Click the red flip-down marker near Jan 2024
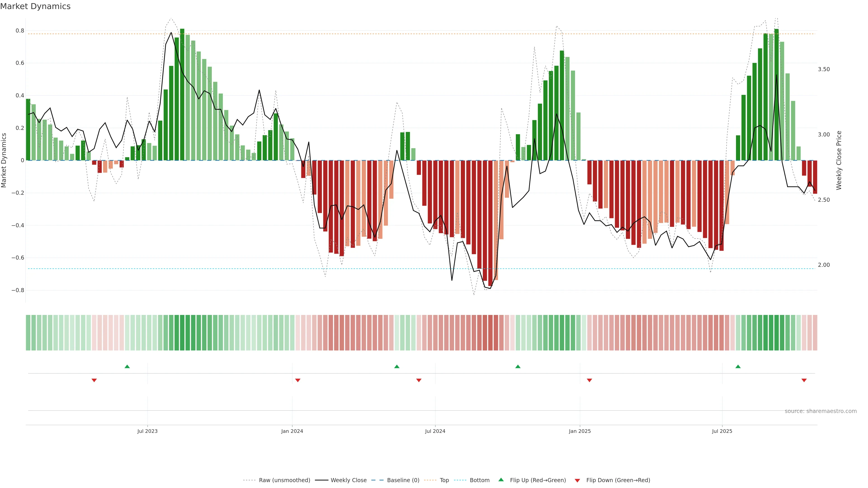 click(297, 380)
